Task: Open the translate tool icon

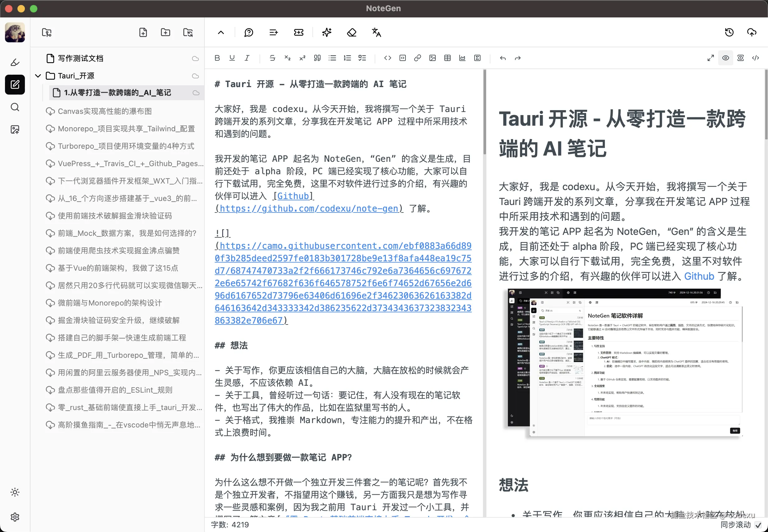Action: [x=376, y=32]
